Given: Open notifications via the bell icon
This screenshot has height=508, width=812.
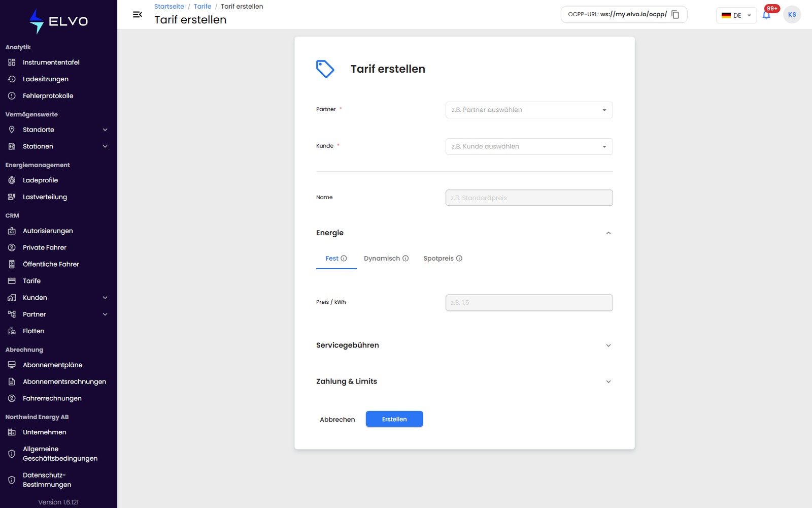Looking at the screenshot, I should 766,15.
